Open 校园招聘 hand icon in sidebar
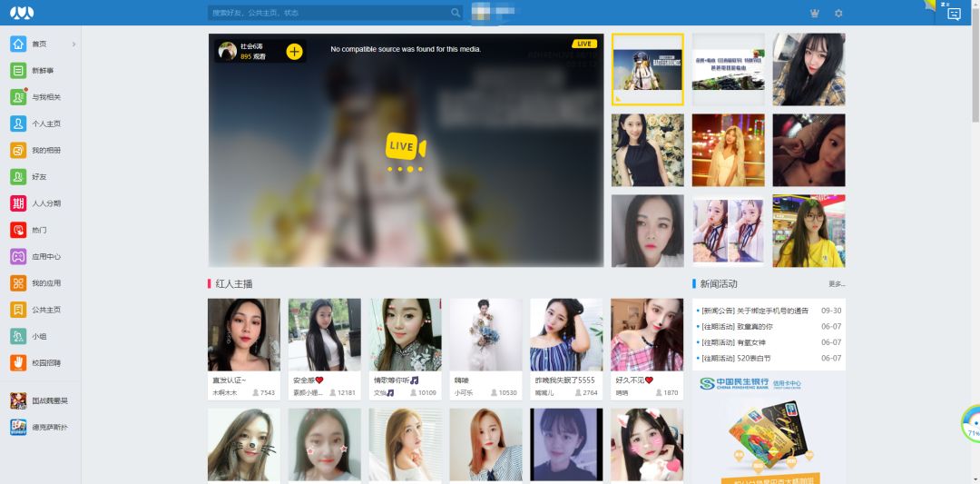The image size is (980, 484). pos(18,363)
